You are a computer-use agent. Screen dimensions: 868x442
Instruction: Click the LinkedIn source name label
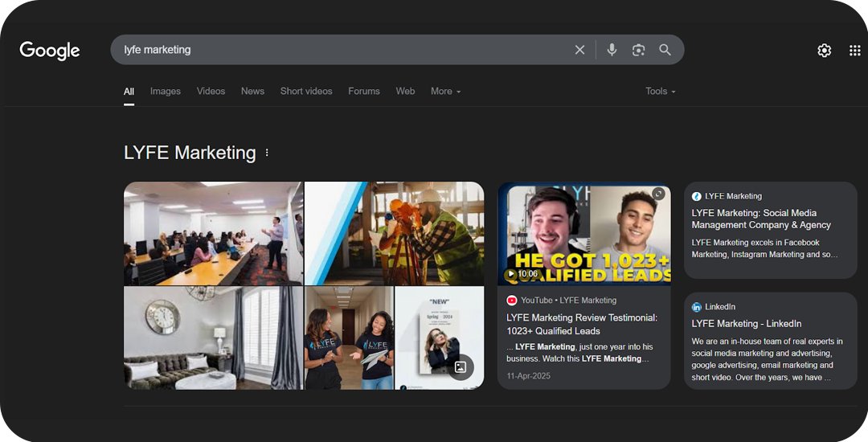coord(720,307)
